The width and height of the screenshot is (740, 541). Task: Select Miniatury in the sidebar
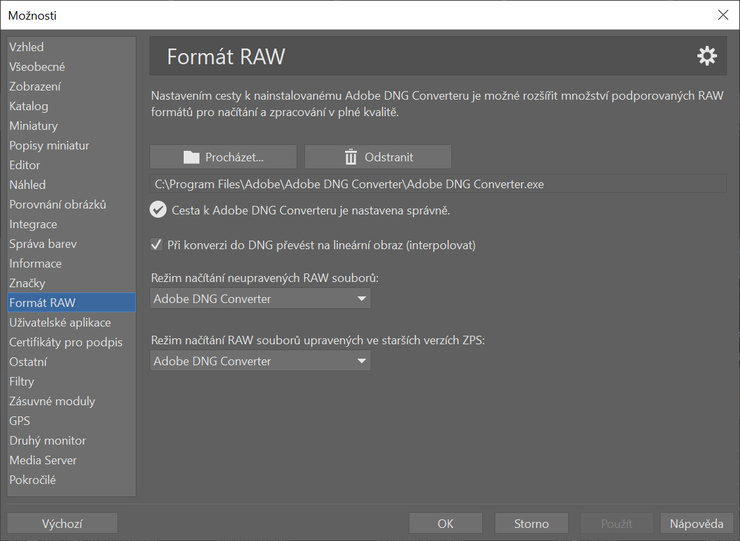click(x=71, y=126)
